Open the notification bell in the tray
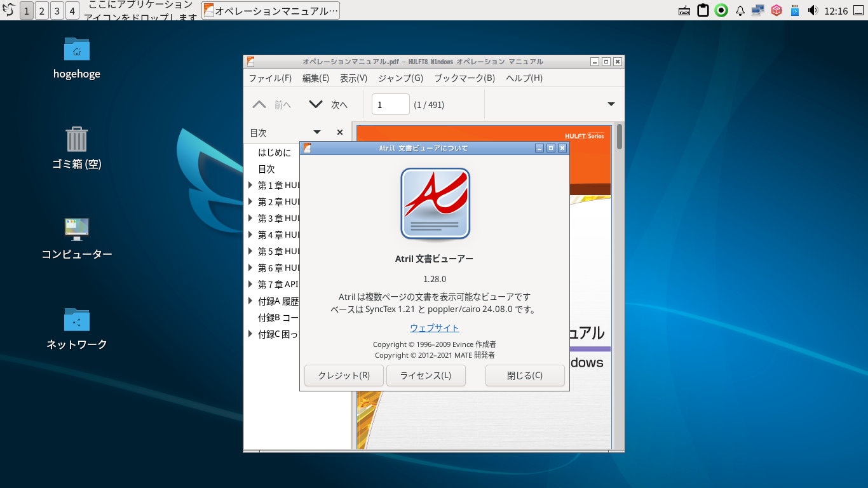The image size is (868, 488). [740, 11]
